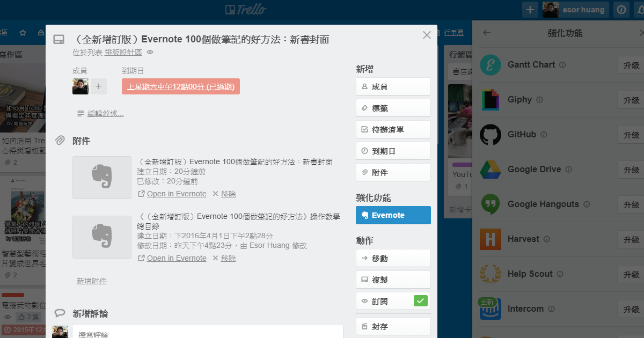This screenshot has width=644, height=338.
Task: Click red label on background card
Action: pos(13,295)
